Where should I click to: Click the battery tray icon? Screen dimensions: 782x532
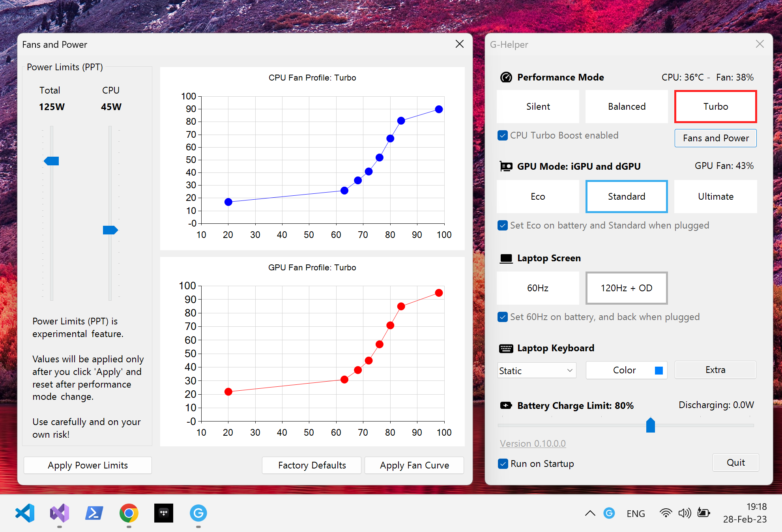pyautogui.click(x=703, y=513)
